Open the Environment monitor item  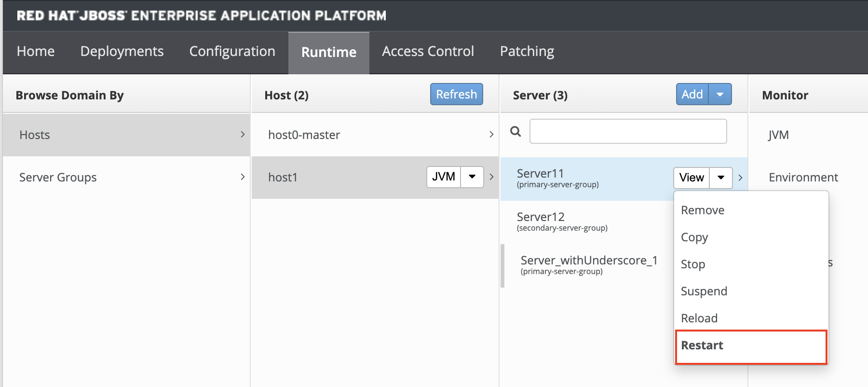803,178
